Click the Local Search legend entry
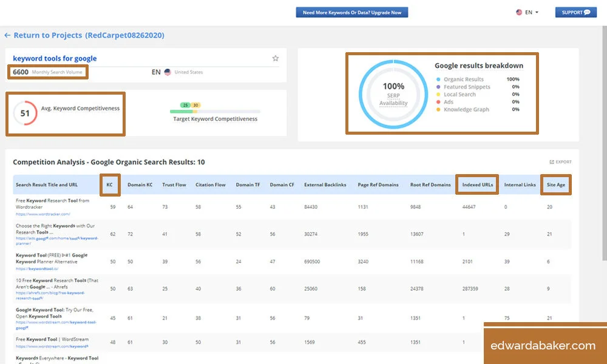The image size is (607, 364). click(x=459, y=95)
